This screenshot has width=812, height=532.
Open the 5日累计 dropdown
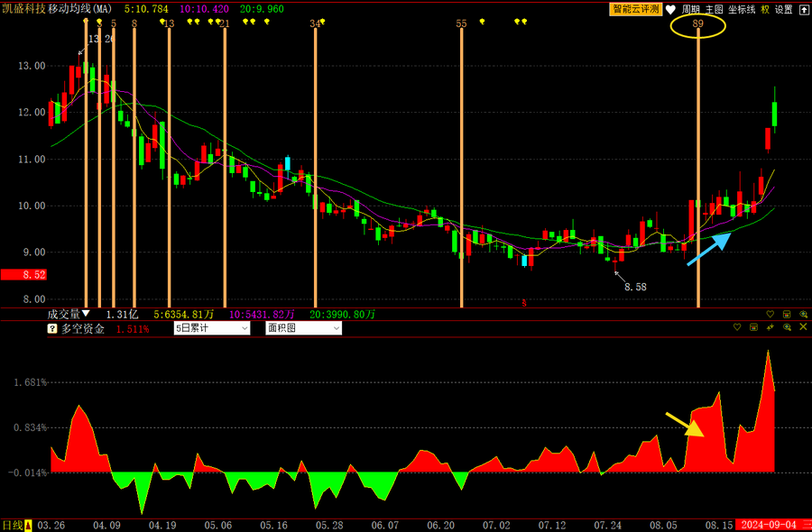point(211,329)
